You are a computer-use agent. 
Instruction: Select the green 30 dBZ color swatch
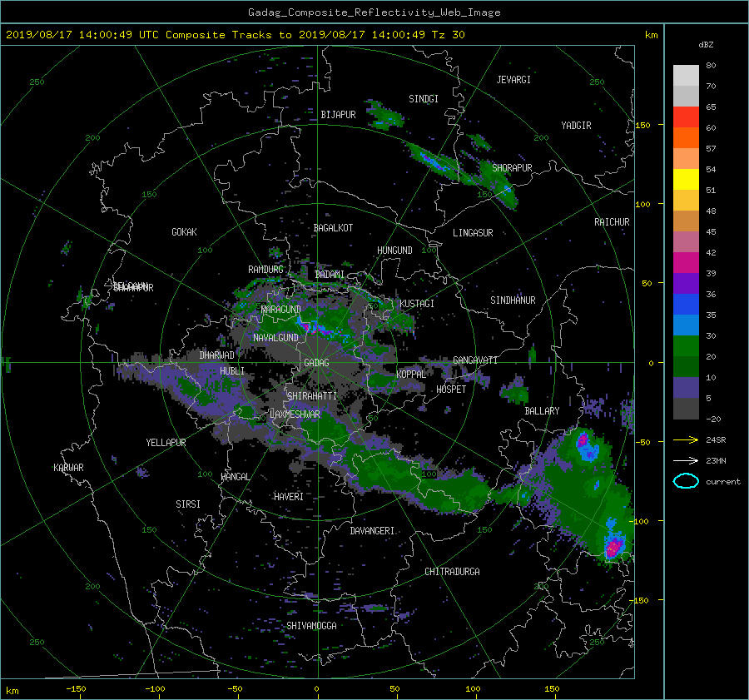point(686,346)
